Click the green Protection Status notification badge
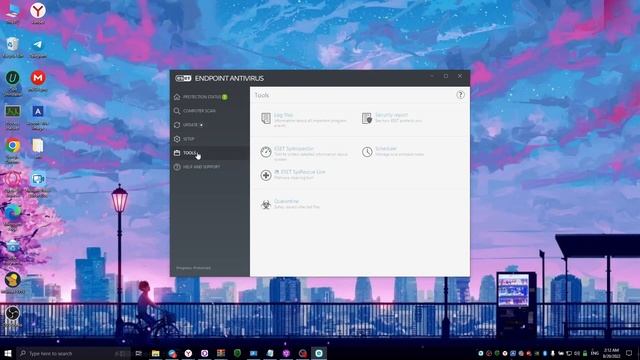The height and width of the screenshot is (360, 640). (224, 97)
